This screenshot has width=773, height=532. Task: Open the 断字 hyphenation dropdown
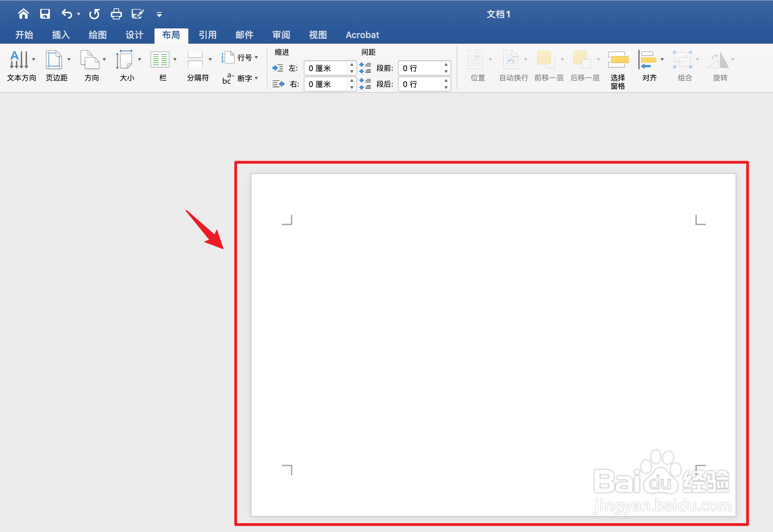[x=256, y=78]
